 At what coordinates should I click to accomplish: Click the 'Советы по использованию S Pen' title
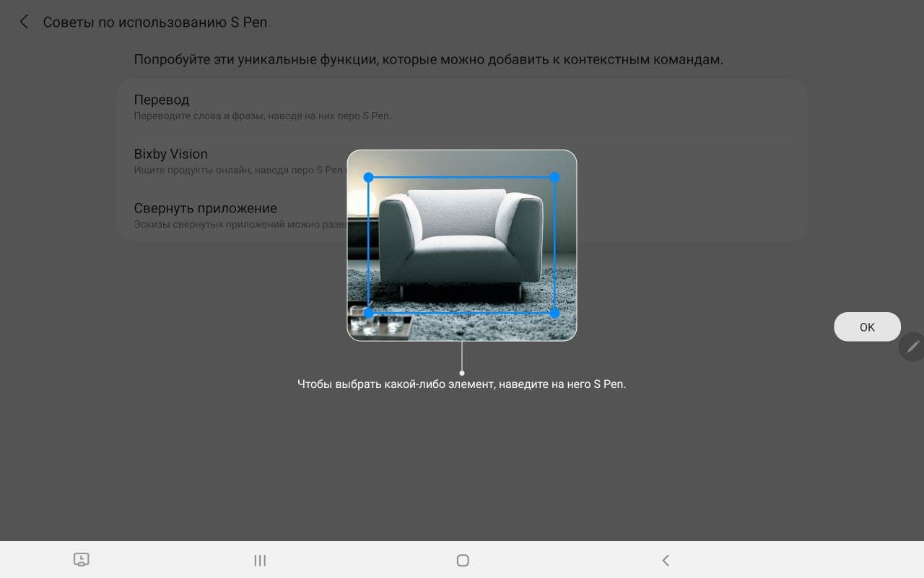[x=154, y=22]
